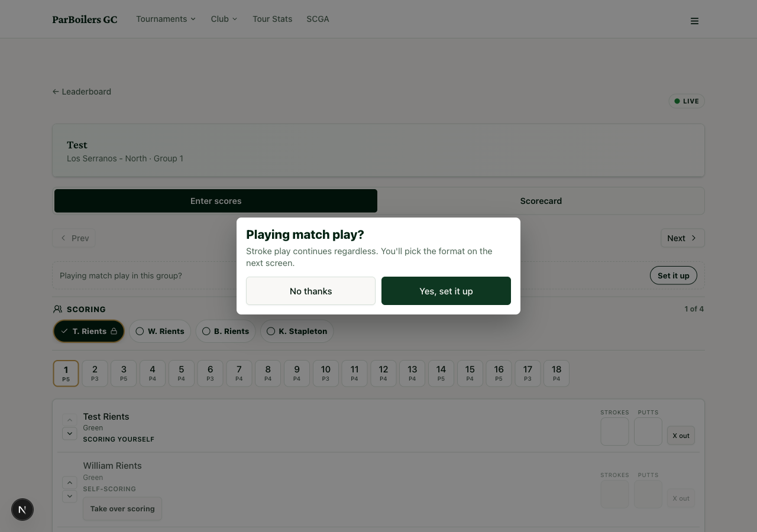The width and height of the screenshot is (757, 532).
Task: Select K. Stapleton player radio chip
Action: 297,331
